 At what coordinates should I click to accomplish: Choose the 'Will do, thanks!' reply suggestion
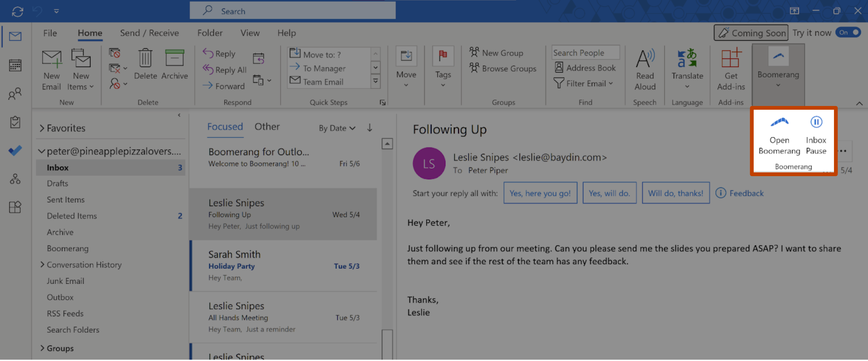676,193
